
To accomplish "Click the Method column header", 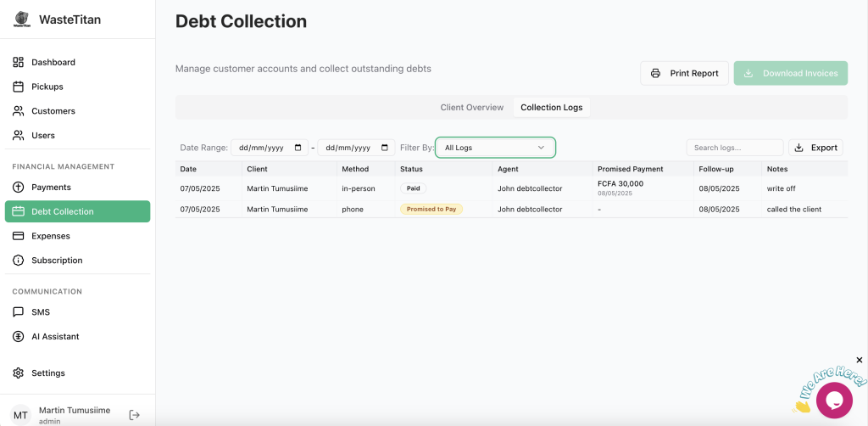I will point(355,168).
